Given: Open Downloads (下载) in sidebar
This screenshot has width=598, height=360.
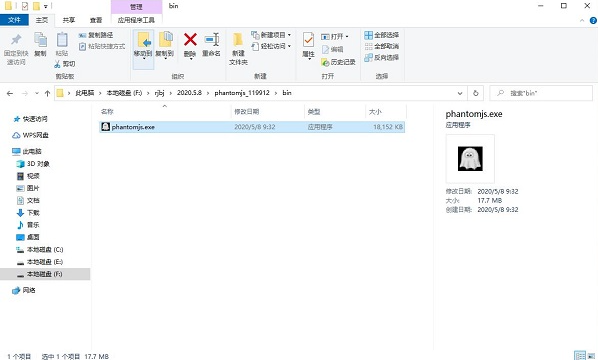Looking at the screenshot, I should 28,213.
